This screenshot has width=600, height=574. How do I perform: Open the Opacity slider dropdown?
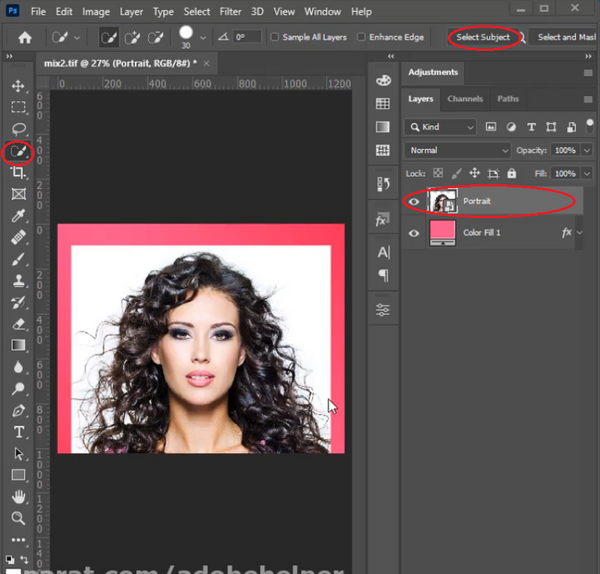(x=587, y=150)
